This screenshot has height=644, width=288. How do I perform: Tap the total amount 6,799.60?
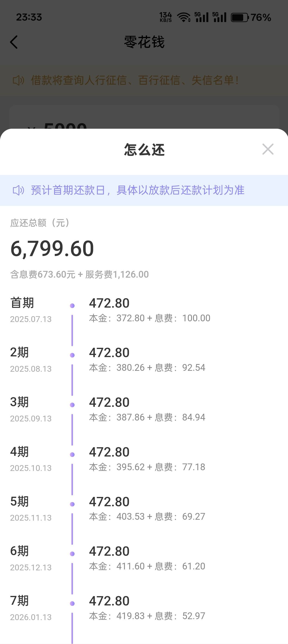click(x=52, y=249)
